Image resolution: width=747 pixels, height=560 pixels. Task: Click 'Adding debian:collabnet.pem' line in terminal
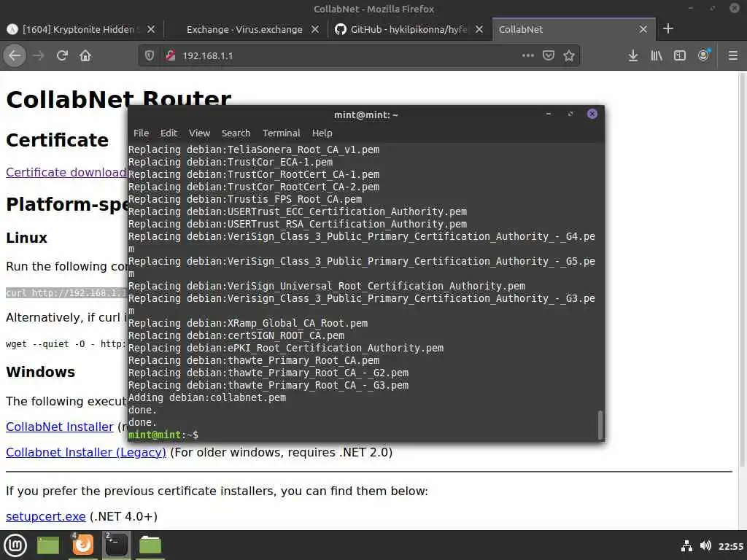tap(206, 397)
